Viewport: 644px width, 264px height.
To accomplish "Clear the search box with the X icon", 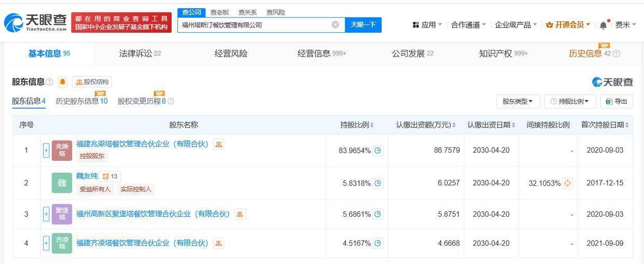I will coord(335,25).
